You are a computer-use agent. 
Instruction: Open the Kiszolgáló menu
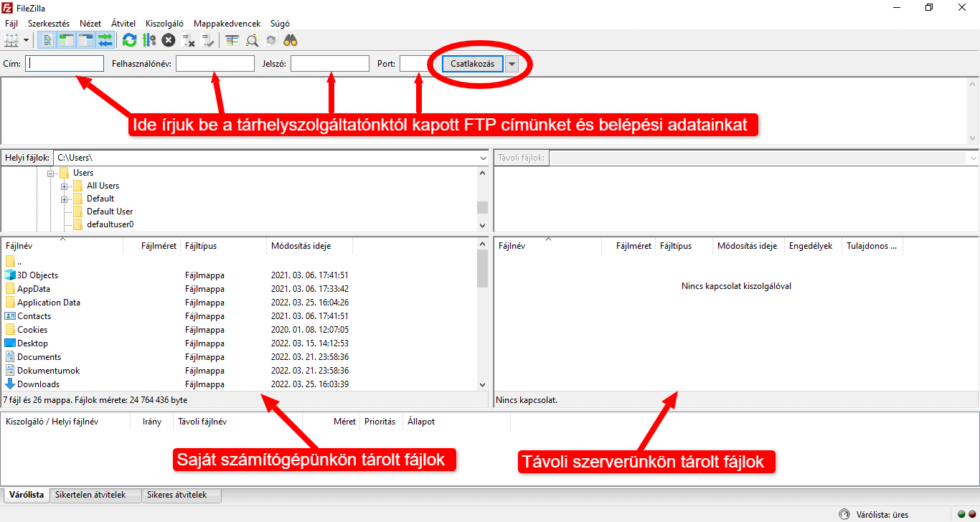click(x=164, y=24)
